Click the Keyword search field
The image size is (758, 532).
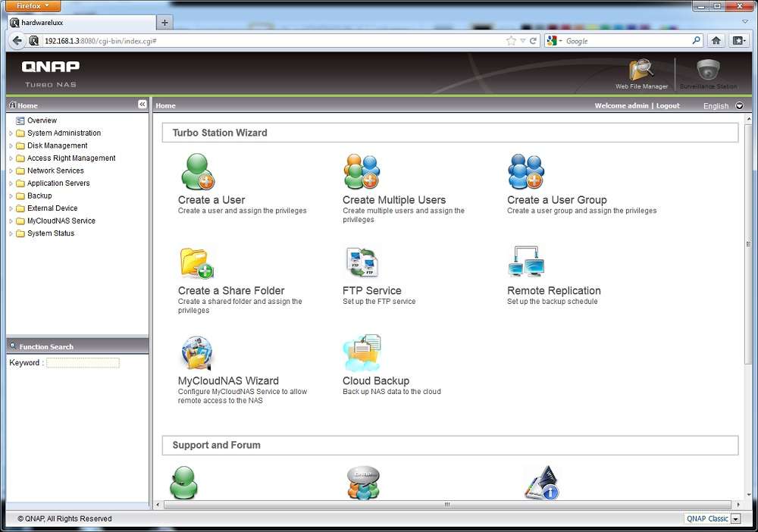83,363
